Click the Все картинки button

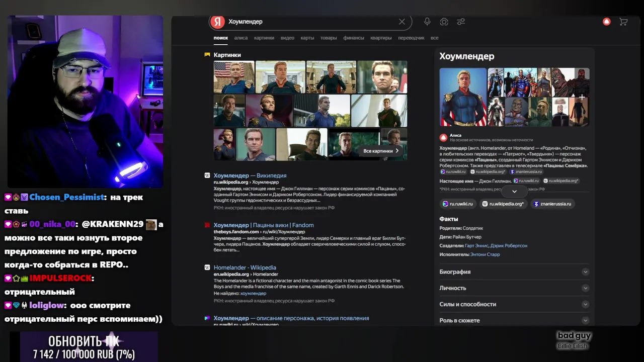[x=381, y=151]
